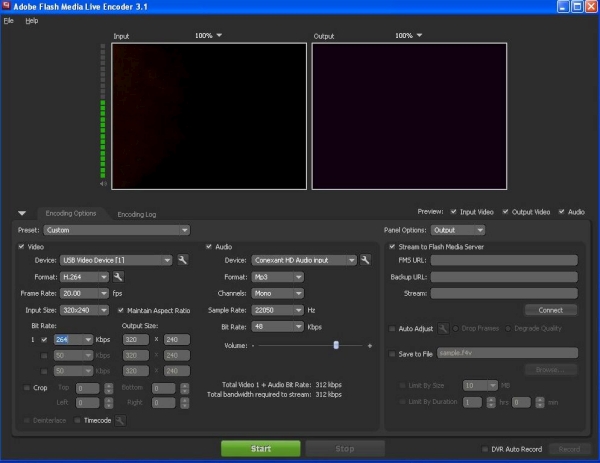The width and height of the screenshot is (600, 463).
Task: Open H.264 format settings wrench
Action: [118, 276]
